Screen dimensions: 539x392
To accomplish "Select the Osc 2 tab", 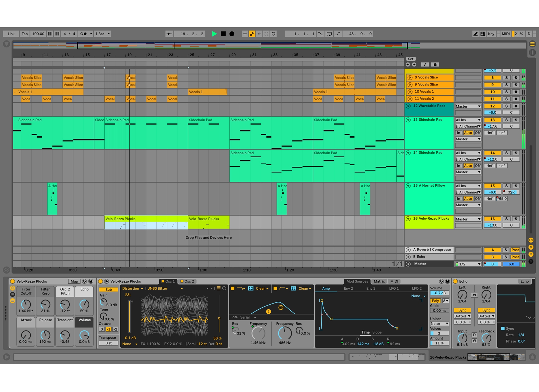I will tap(187, 281).
